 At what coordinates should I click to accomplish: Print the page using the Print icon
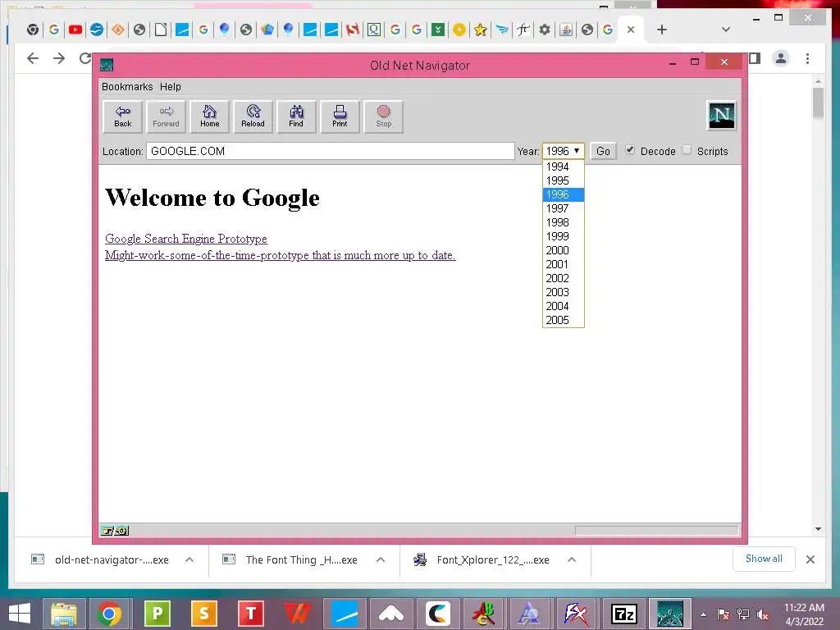click(340, 116)
